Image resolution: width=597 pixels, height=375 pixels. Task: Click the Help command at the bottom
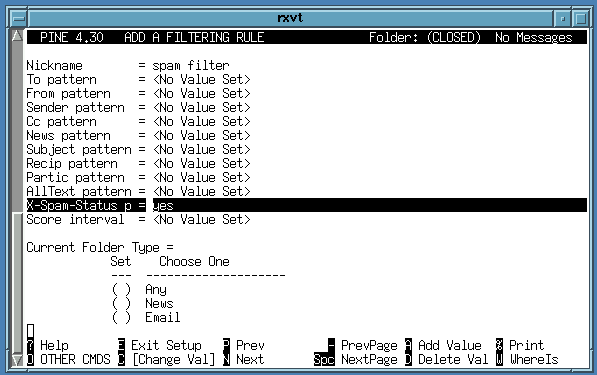point(48,345)
